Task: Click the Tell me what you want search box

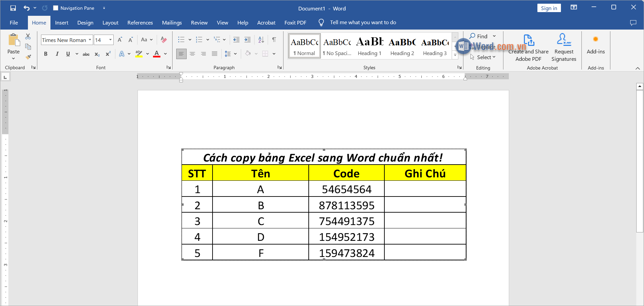Action: point(363,23)
